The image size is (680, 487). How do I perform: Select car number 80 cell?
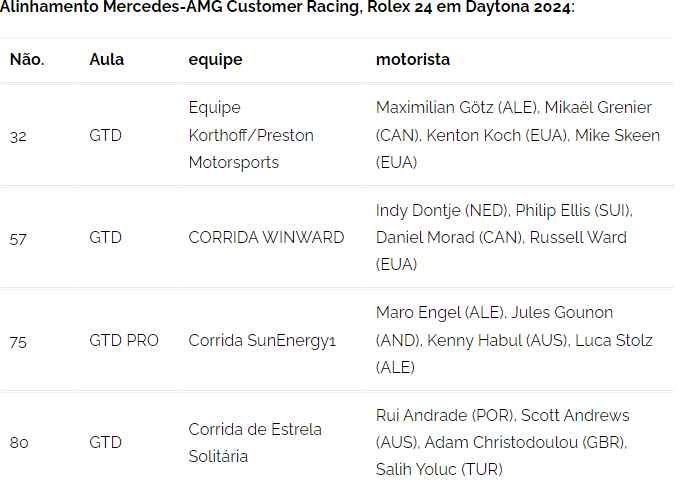coord(18,442)
